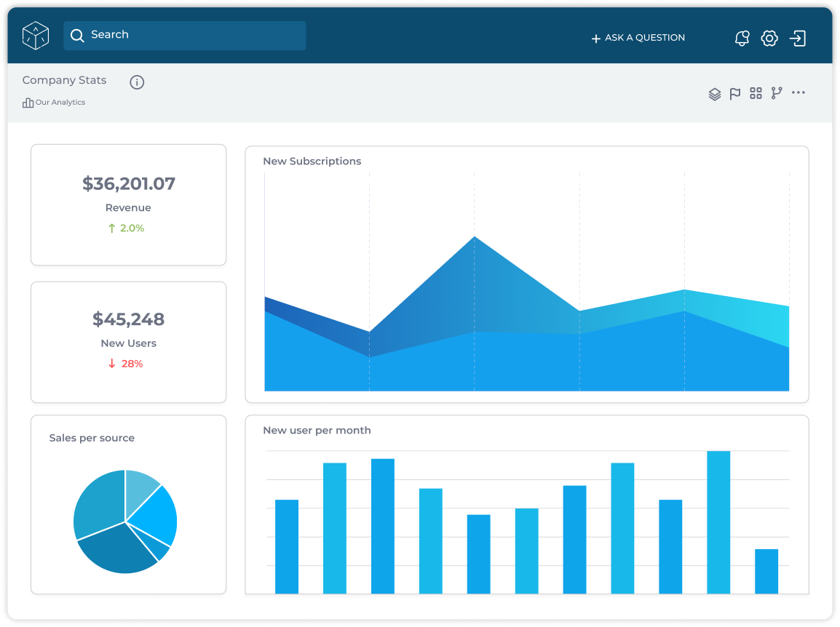
Task: Open the three-dots more options menu
Action: [799, 92]
